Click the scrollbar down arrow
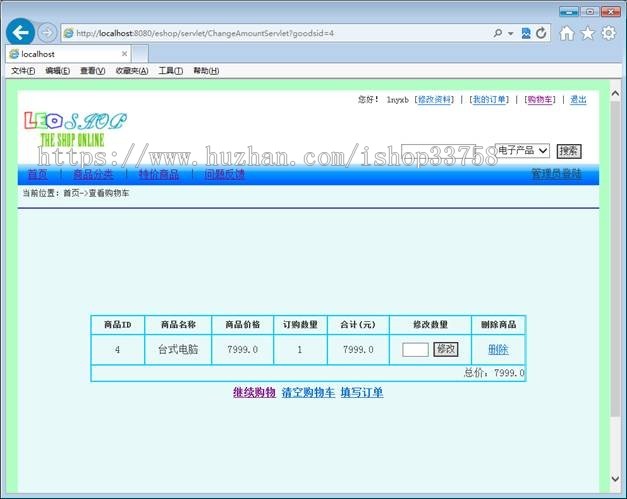This screenshot has height=499, width=627. (615, 479)
